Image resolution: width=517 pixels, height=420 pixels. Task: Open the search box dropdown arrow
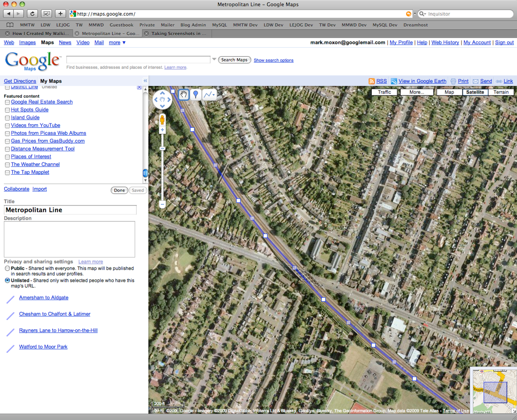click(214, 59)
